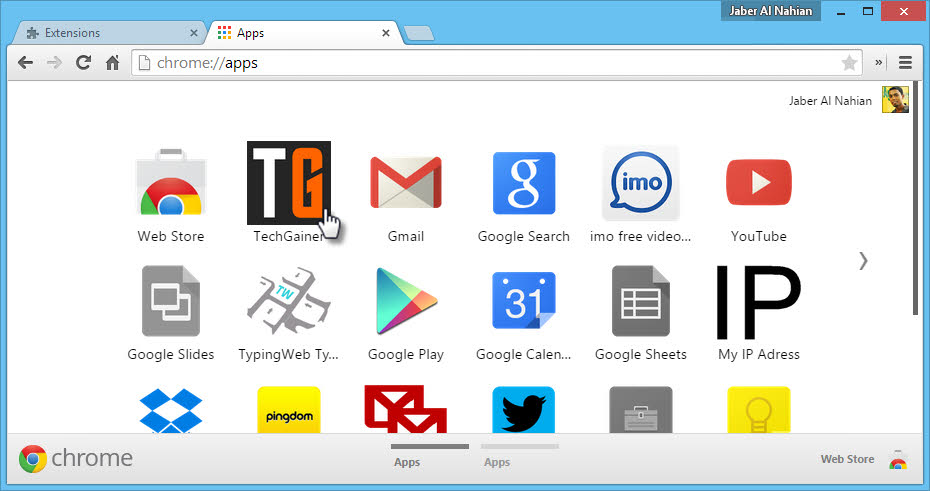This screenshot has width=930, height=491.
Task: Go back to the previous page
Action: [x=25, y=62]
